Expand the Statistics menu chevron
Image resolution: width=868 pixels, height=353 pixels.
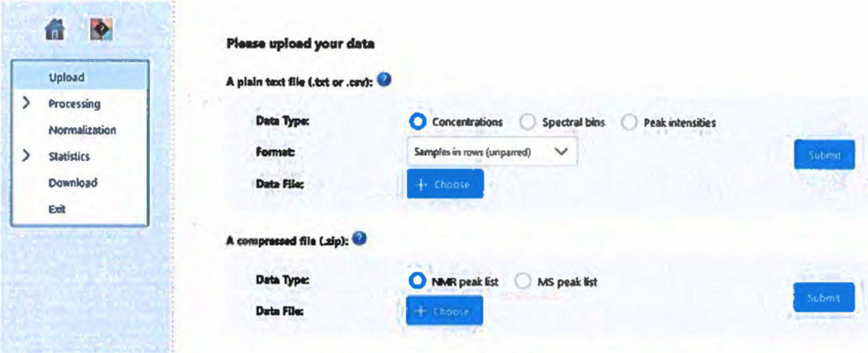pos(26,156)
